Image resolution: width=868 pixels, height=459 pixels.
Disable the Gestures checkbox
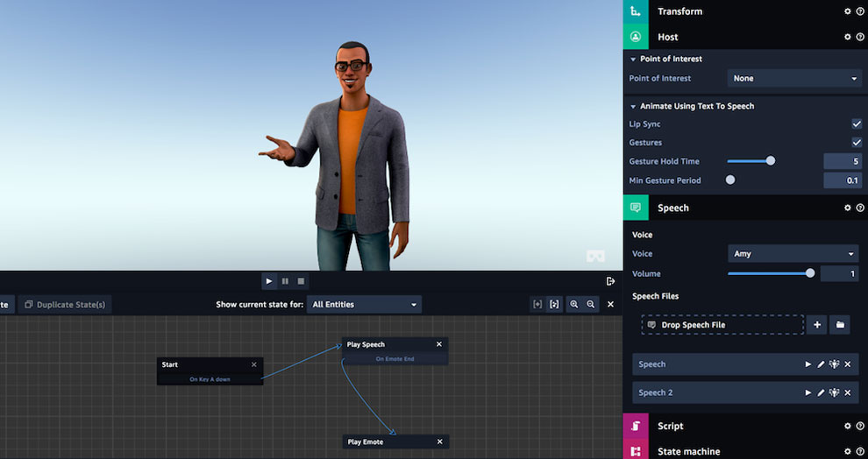click(x=857, y=143)
